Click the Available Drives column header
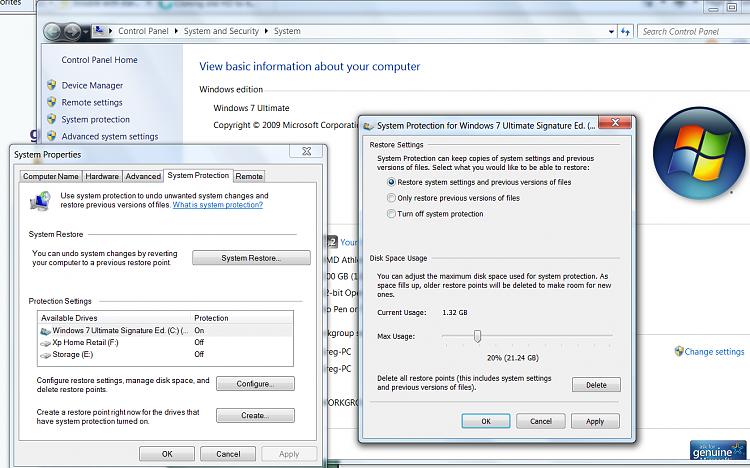 coord(114,318)
